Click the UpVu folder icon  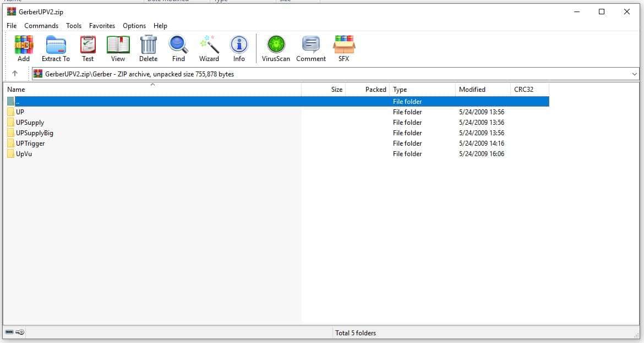(10, 154)
